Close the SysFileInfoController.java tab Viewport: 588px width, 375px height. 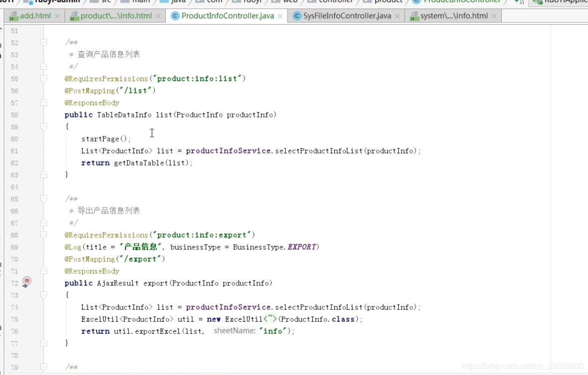point(397,16)
